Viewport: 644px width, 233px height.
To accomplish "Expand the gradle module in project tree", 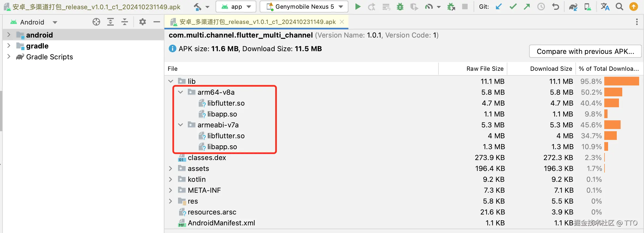I will 9,45.
